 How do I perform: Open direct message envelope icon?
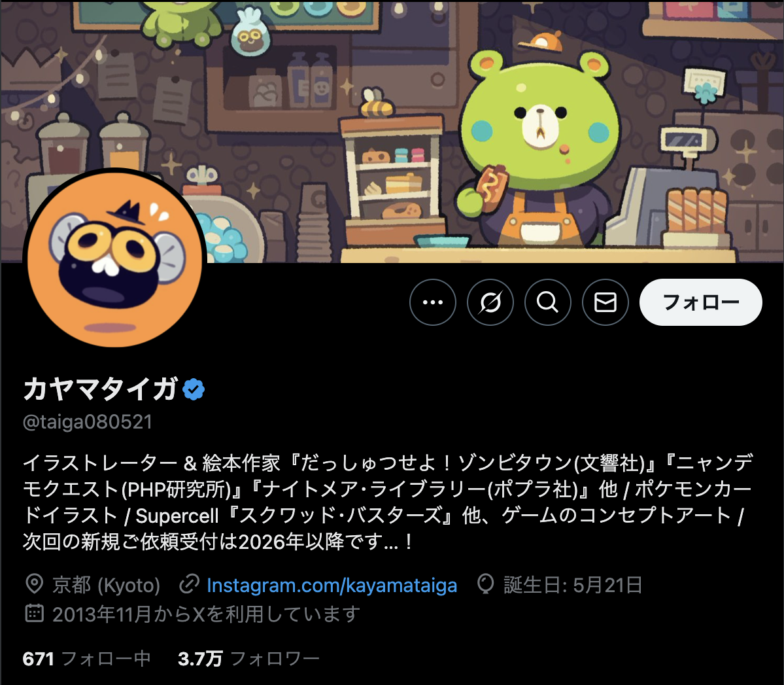[x=605, y=302]
